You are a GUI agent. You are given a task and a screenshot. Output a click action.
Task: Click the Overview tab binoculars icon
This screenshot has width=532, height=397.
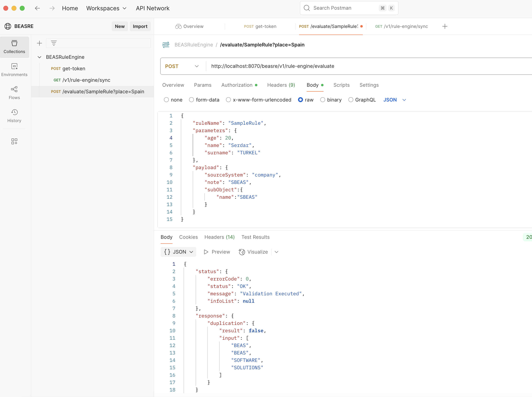(x=178, y=27)
